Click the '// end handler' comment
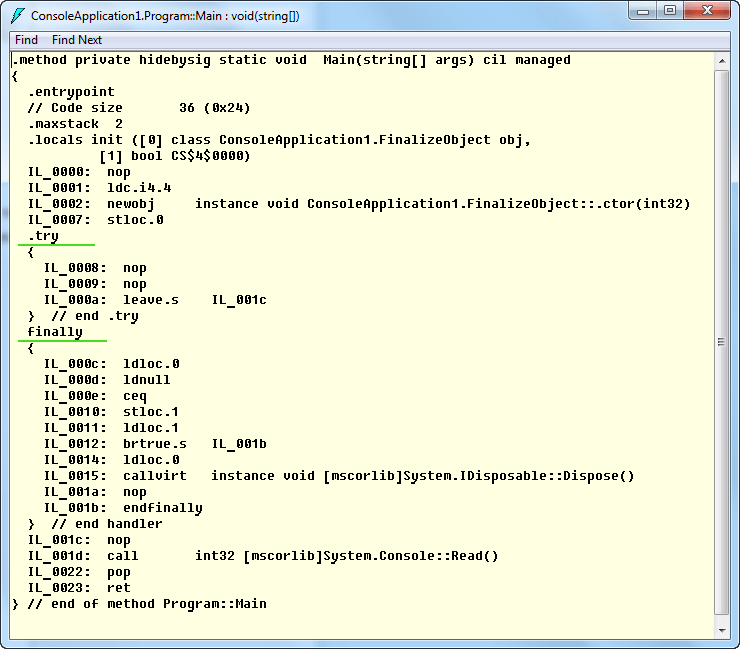Image resolution: width=740 pixels, height=649 pixels. 107,524
